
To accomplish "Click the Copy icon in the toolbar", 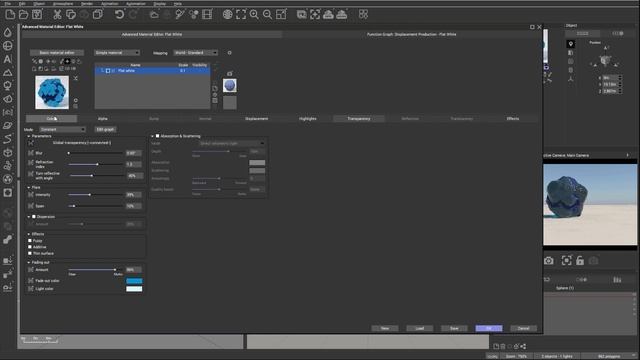I will coord(71,15).
